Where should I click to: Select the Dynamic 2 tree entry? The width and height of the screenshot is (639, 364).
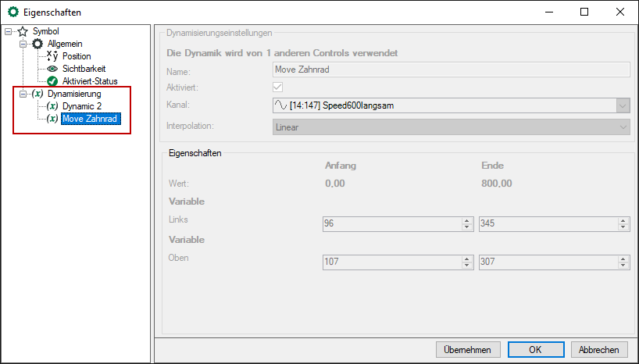pyautogui.click(x=82, y=106)
